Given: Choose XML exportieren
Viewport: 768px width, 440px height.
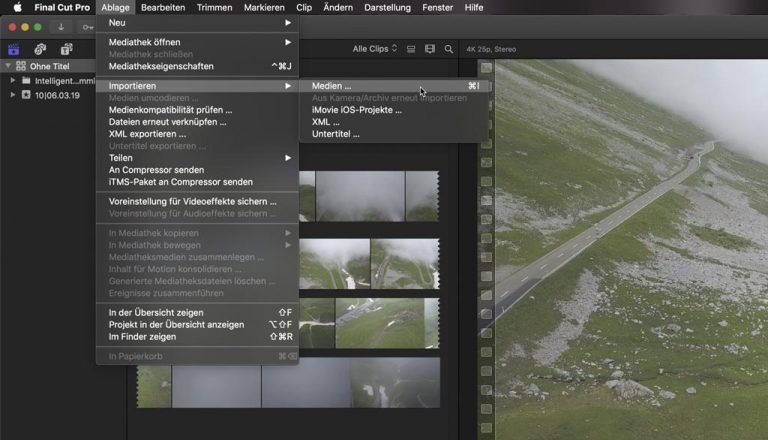Looking at the screenshot, I should [197, 134].
